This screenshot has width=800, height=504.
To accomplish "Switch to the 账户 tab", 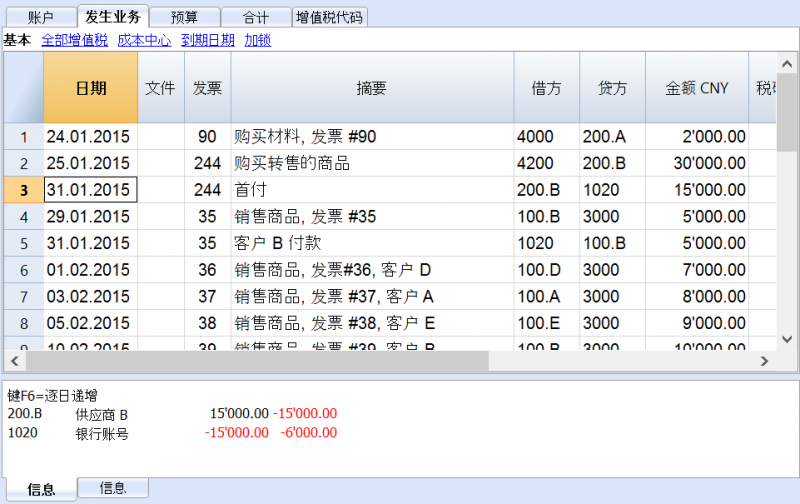I will tap(41, 18).
